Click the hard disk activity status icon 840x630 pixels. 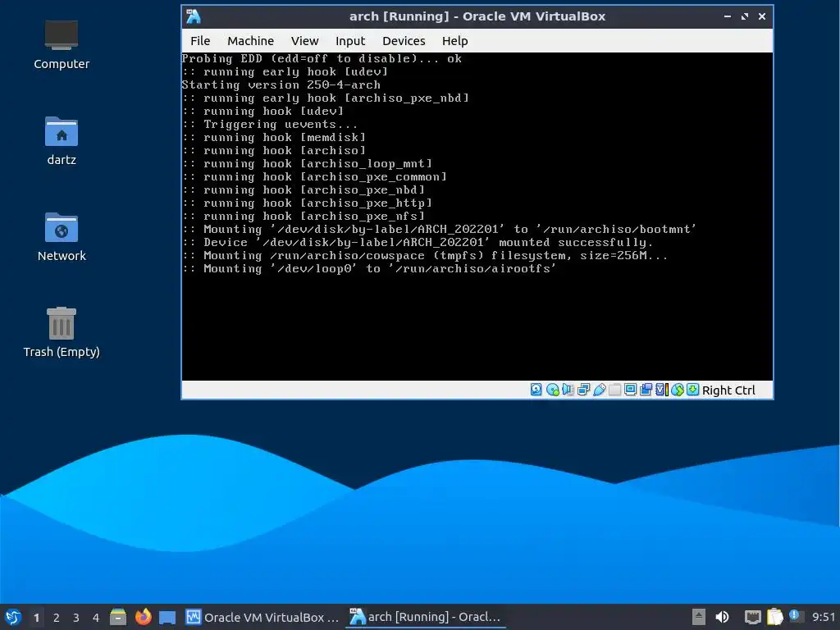click(536, 390)
